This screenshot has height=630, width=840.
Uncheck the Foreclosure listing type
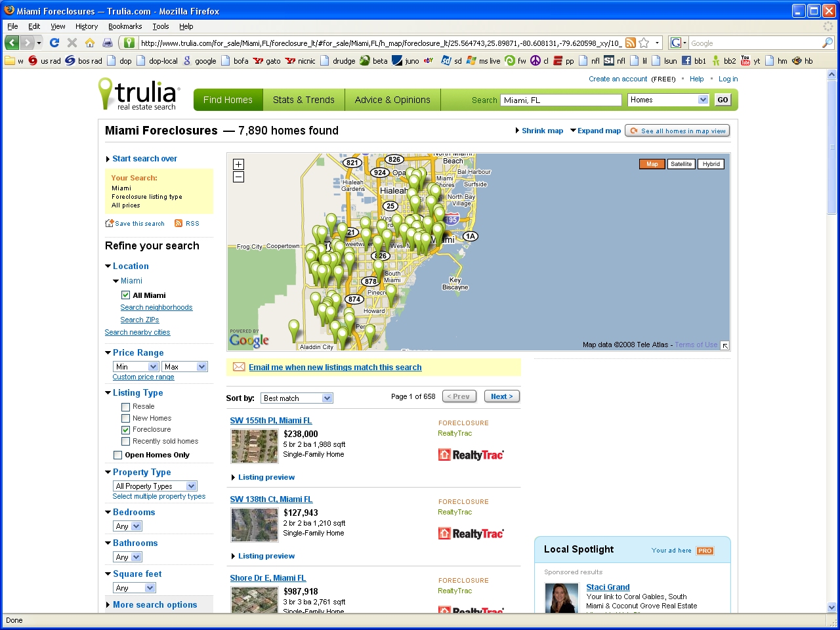[x=125, y=430]
